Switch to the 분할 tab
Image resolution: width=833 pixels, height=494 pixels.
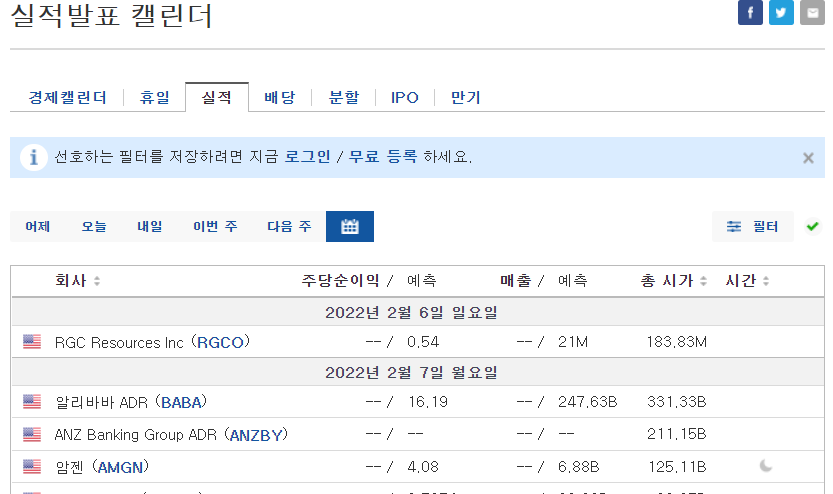[x=344, y=97]
